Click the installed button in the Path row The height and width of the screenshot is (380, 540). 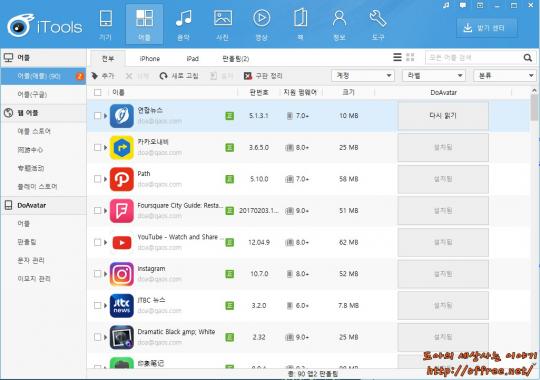(443, 179)
